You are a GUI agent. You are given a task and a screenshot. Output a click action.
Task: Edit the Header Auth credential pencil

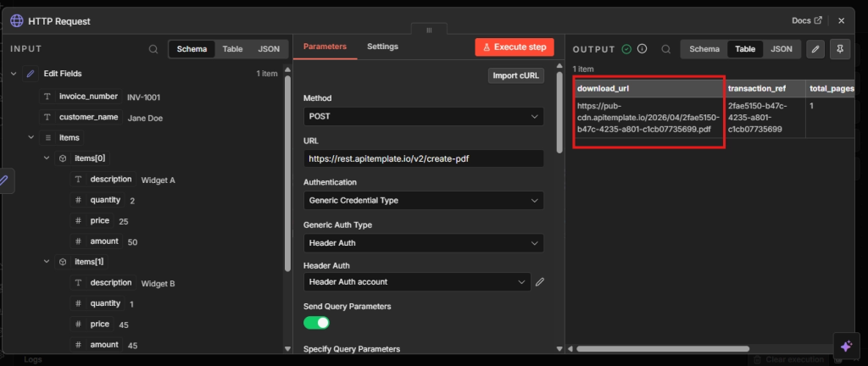click(x=540, y=281)
